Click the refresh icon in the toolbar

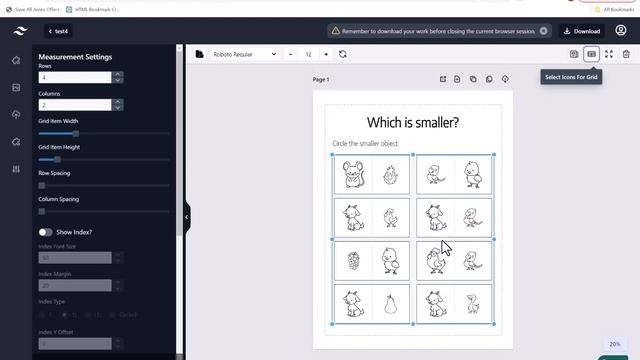click(x=343, y=54)
